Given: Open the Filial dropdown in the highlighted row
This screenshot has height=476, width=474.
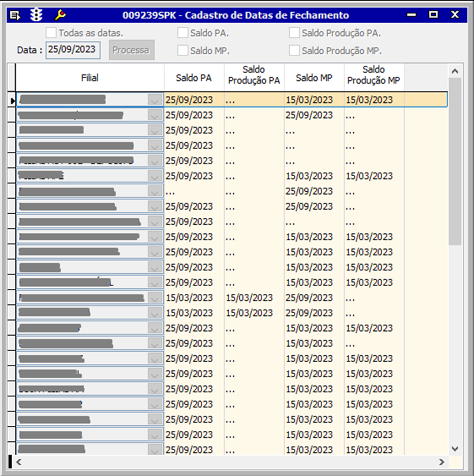Looking at the screenshot, I should pos(155,99).
